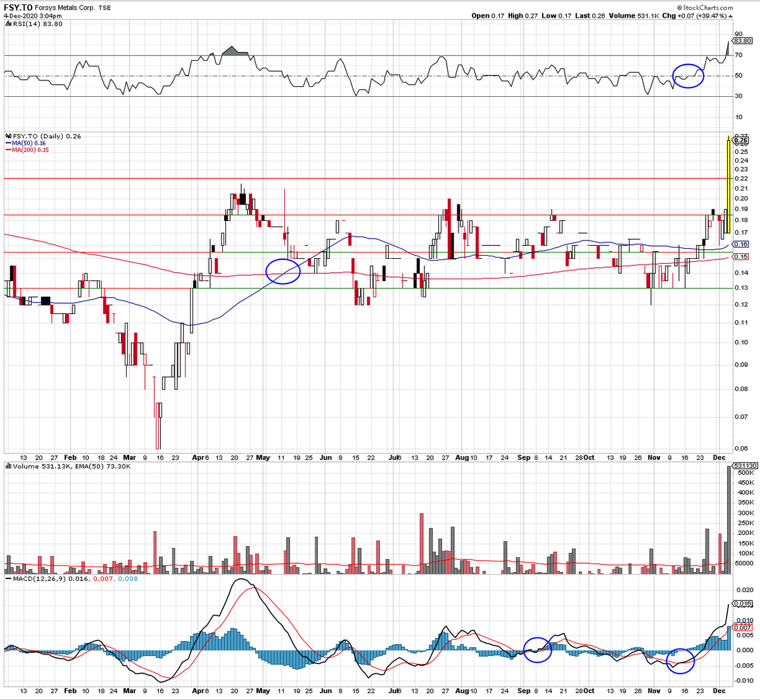Click the High 0.27 quote value
Screen dimensions: 760x700
pyautogui.click(x=524, y=16)
